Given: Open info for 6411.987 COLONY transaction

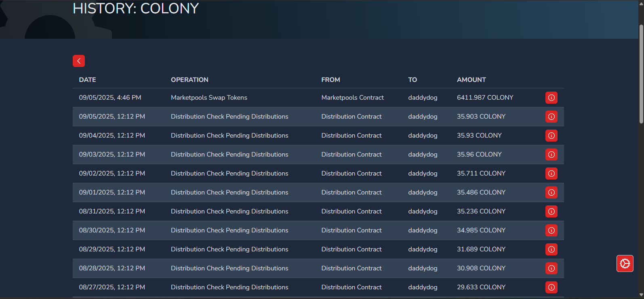Looking at the screenshot, I should coord(551,98).
